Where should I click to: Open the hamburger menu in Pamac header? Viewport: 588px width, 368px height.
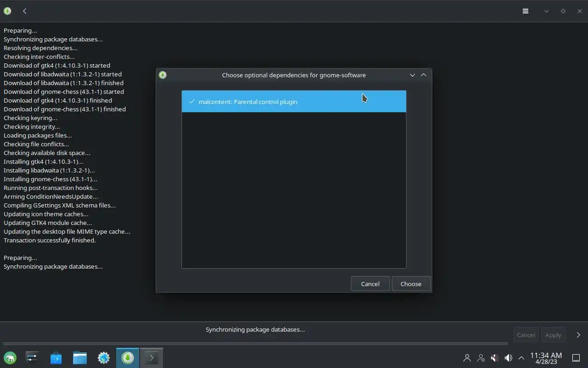[526, 11]
